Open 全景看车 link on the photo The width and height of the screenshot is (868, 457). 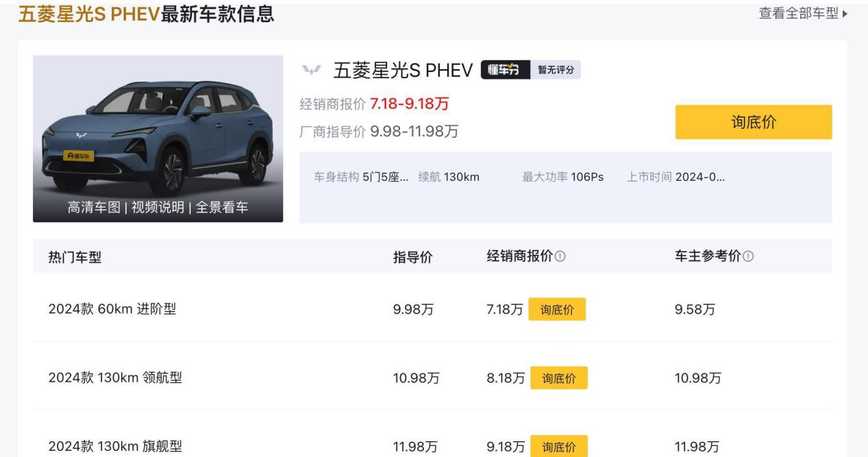[222, 208]
